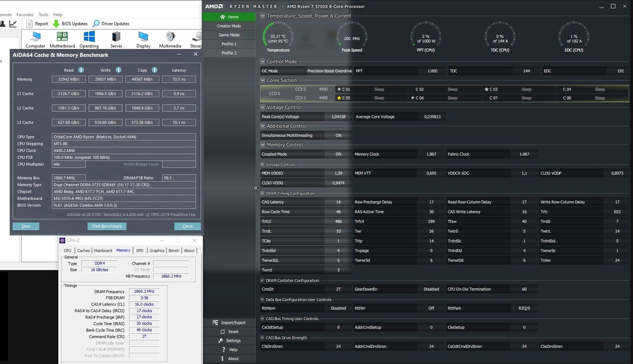Open the Bench tab in CPU-Z
633x364 pixels.
click(174, 251)
